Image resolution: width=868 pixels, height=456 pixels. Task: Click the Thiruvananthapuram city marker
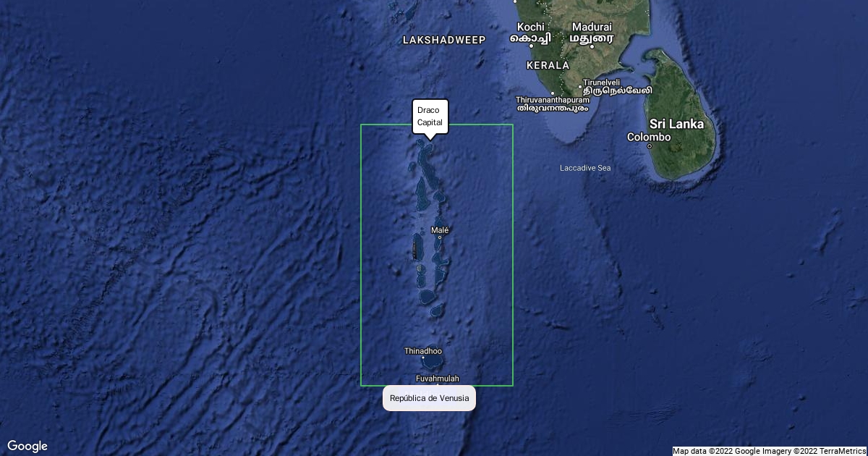[553, 93]
